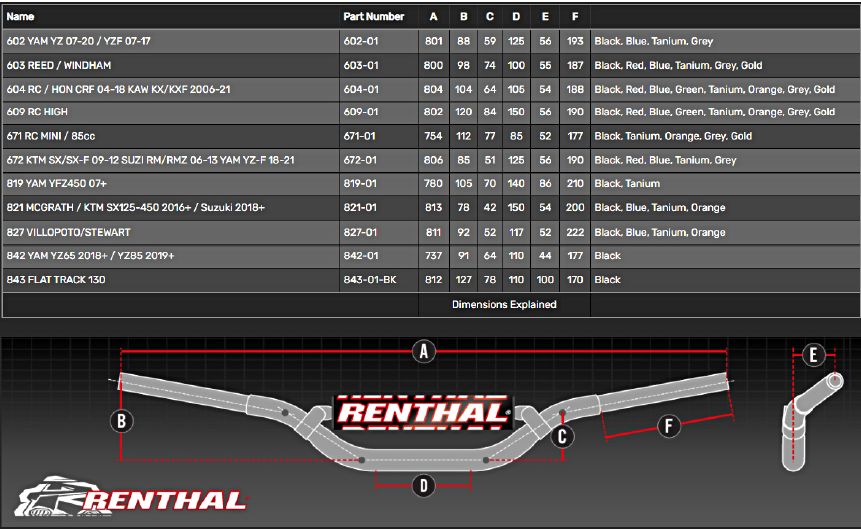This screenshot has width=861, height=529.
Task: Click E value 100 in 843 row
Action: 545,280
